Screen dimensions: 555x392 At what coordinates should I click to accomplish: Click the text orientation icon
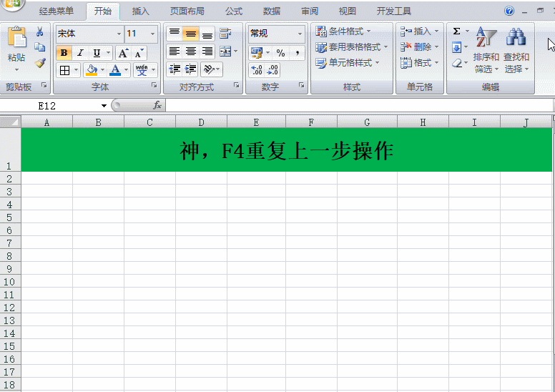(x=209, y=69)
